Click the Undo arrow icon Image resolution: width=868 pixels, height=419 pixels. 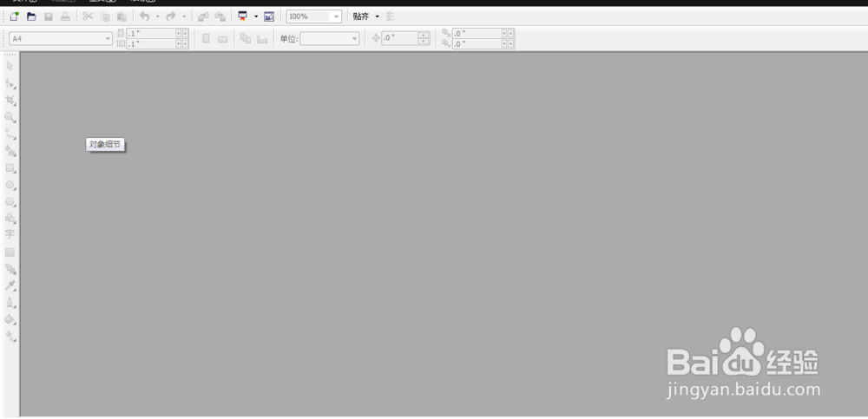tap(144, 16)
